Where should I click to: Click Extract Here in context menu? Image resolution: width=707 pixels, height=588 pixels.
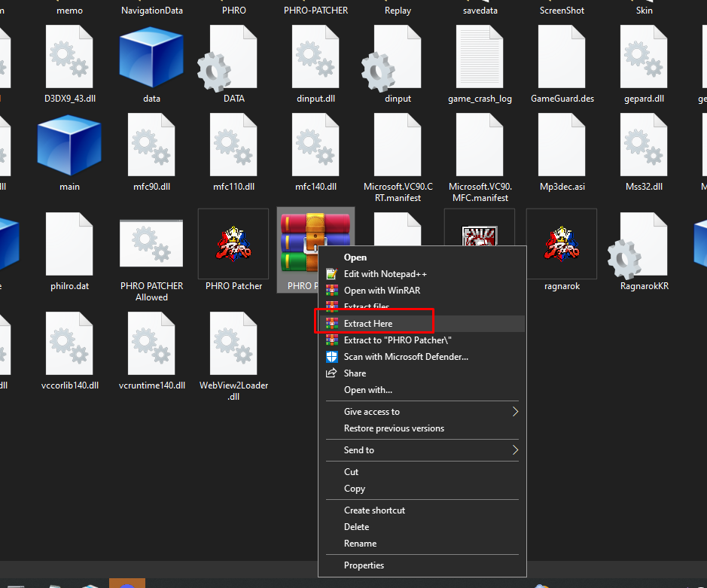(x=368, y=324)
